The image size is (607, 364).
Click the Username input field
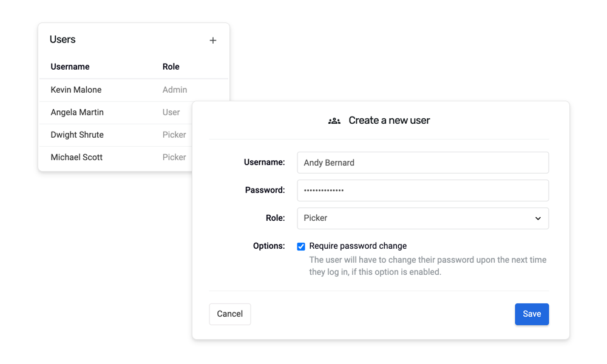click(x=422, y=163)
